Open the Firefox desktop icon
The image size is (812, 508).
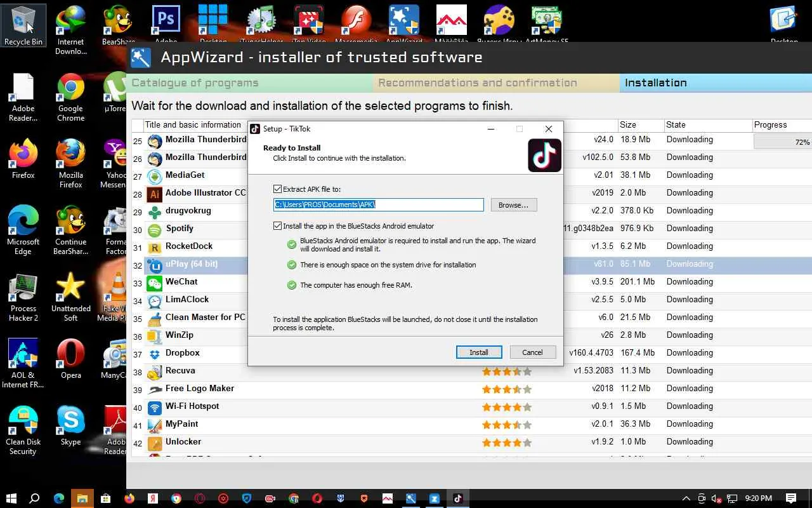coord(23,159)
